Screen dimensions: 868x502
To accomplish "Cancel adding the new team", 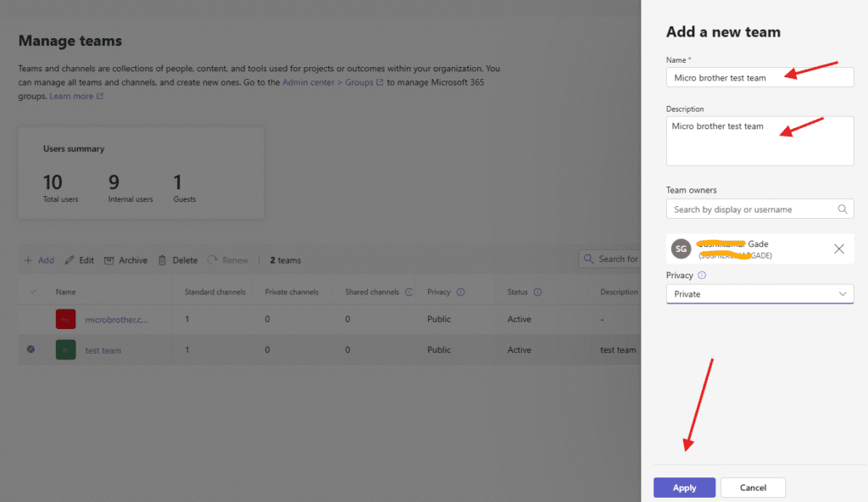I will [x=753, y=488].
